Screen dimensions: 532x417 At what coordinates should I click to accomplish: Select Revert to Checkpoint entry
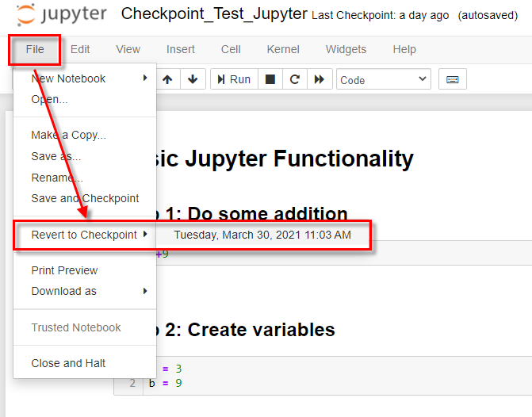pyautogui.click(x=85, y=235)
